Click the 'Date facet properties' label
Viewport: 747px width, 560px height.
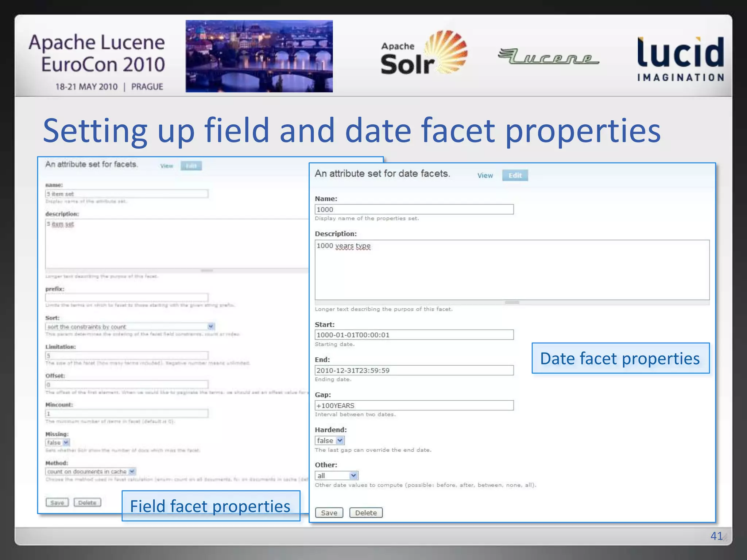(620, 358)
